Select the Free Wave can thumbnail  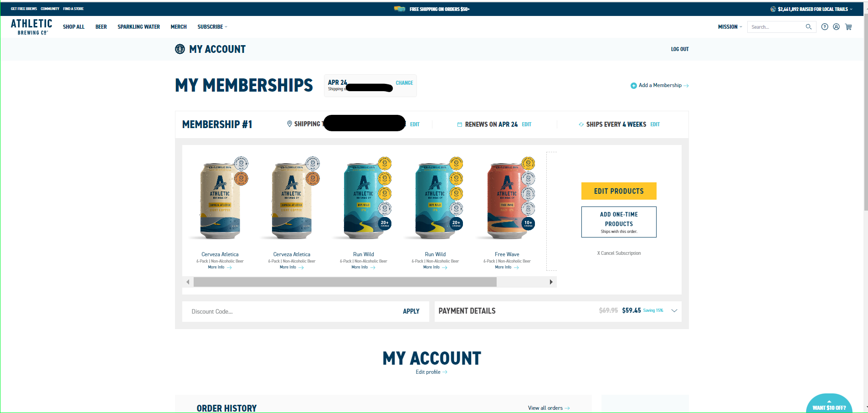[507, 199]
